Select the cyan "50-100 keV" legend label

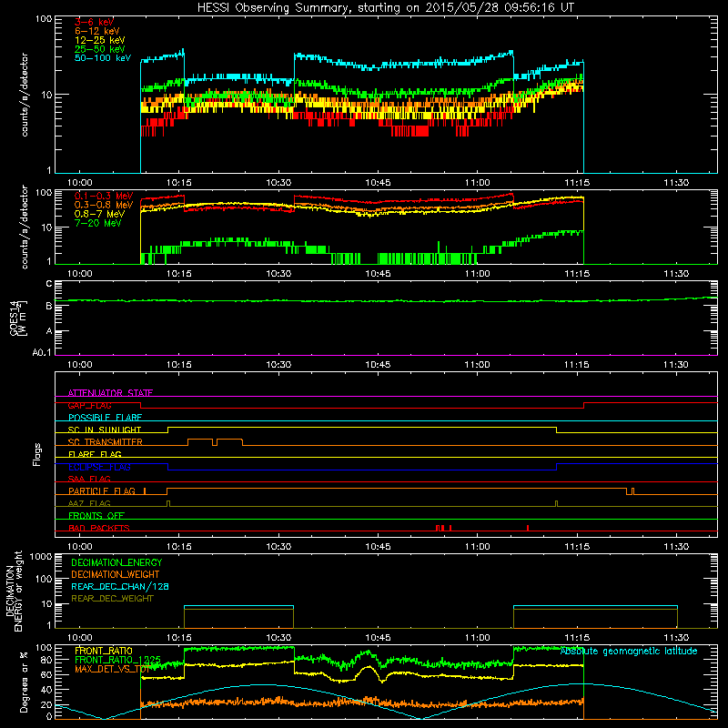tap(103, 58)
